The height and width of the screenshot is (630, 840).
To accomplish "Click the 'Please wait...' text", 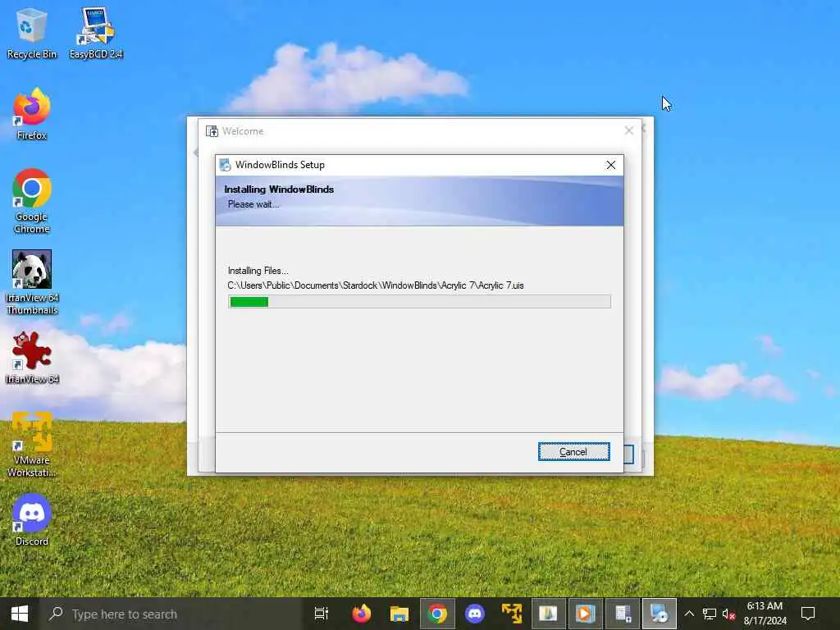I will 253,204.
